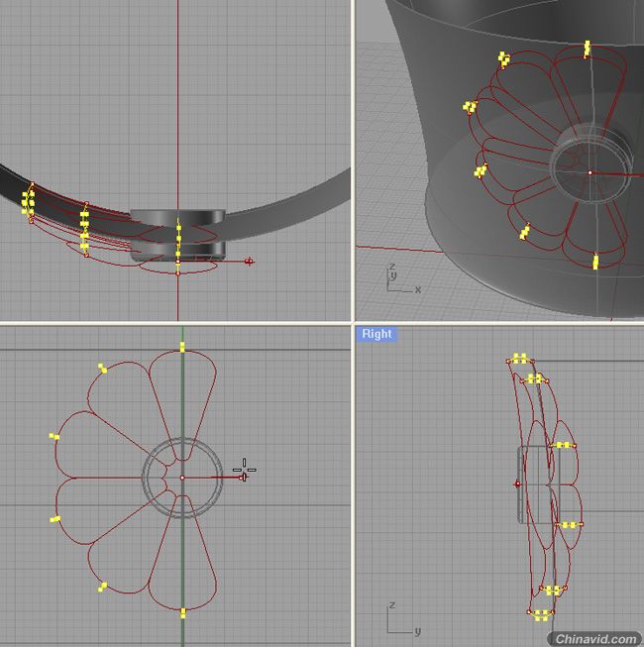Open the Chinavid.com watermark link
644x647 pixels.
pos(595,639)
